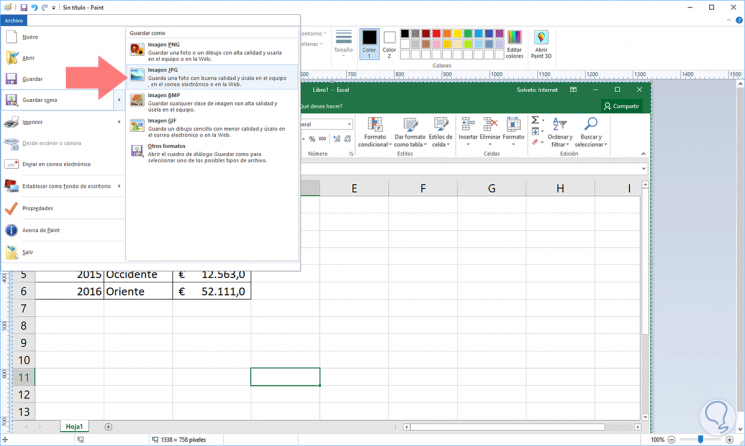Open Ordenar y filtrar in Excel
The height and width of the screenshot is (446, 745).
tap(560, 132)
